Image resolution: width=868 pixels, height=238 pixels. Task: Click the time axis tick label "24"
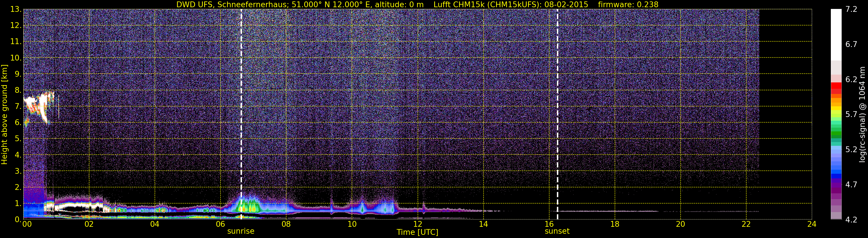[x=812, y=224]
